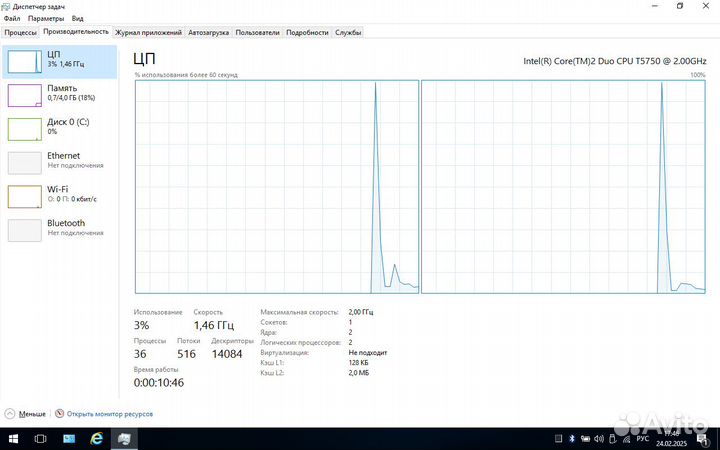Open the Windows Start menu
The width and height of the screenshot is (720, 450).
pos(13,439)
